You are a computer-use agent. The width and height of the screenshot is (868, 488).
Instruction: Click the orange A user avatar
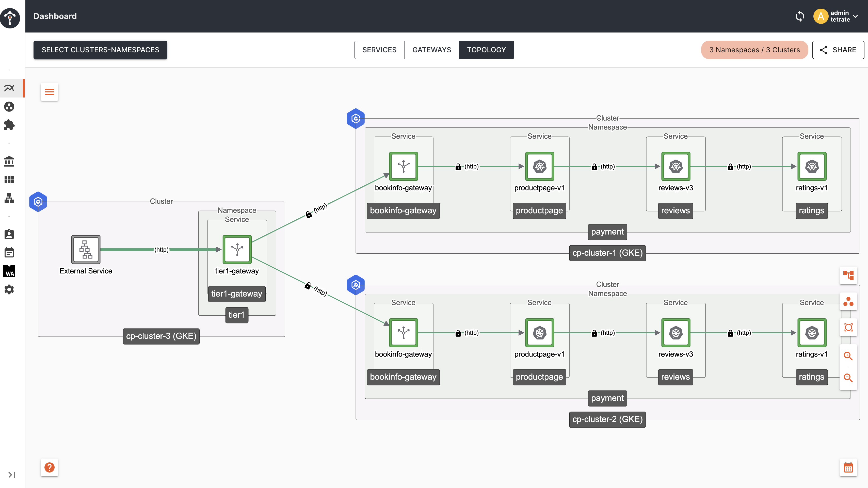pyautogui.click(x=821, y=16)
